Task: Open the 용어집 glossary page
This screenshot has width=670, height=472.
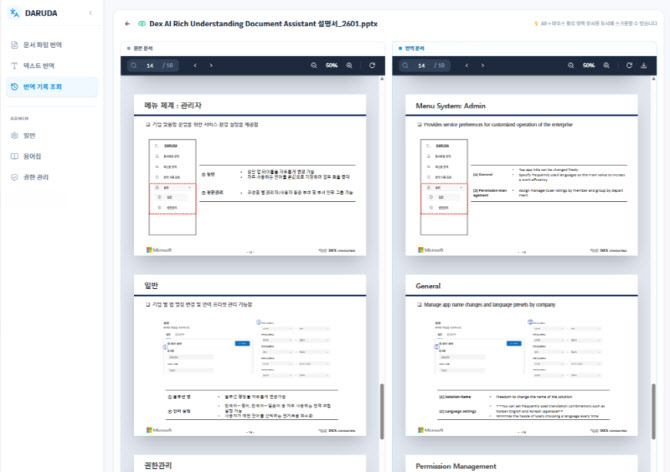Action: click(x=32, y=156)
